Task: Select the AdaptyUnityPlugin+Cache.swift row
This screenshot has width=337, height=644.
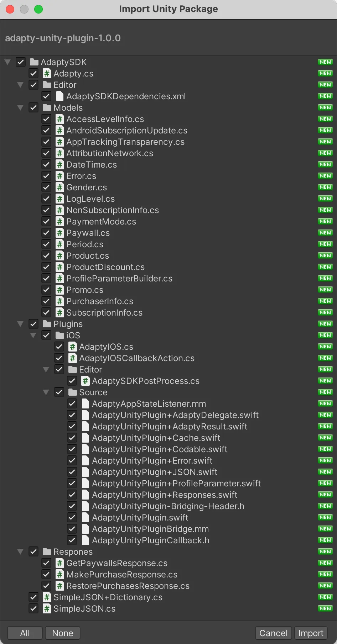Action: [156, 438]
